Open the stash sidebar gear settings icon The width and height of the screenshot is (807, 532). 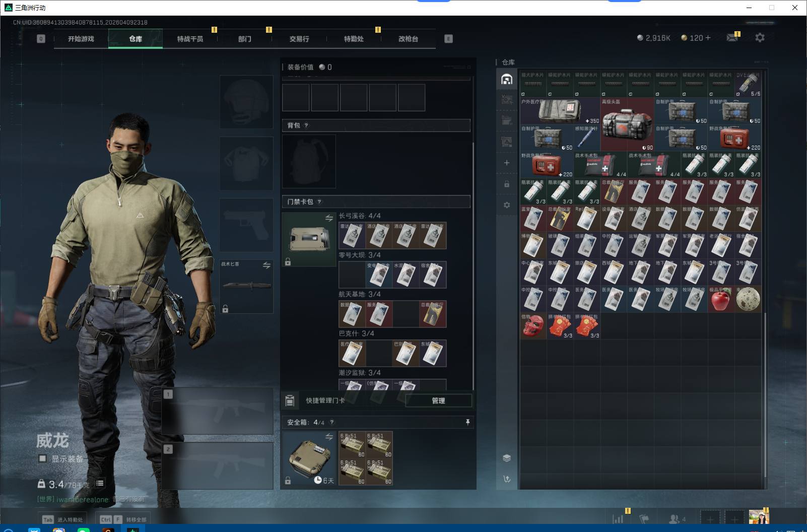point(507,205)
